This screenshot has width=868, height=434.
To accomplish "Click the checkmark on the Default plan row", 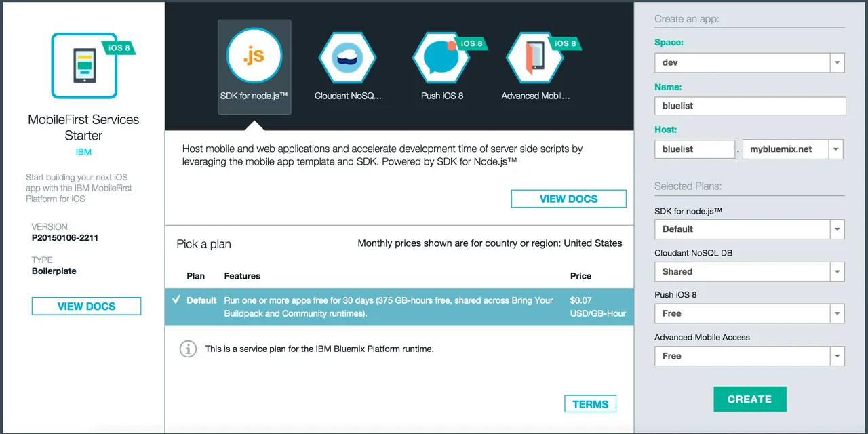I will pos(176,300).
